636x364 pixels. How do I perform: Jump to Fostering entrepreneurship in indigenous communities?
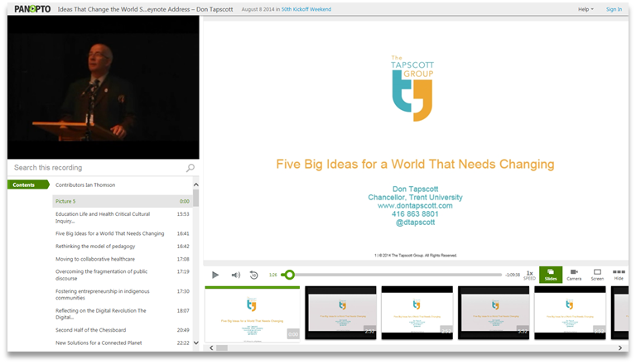123,295
